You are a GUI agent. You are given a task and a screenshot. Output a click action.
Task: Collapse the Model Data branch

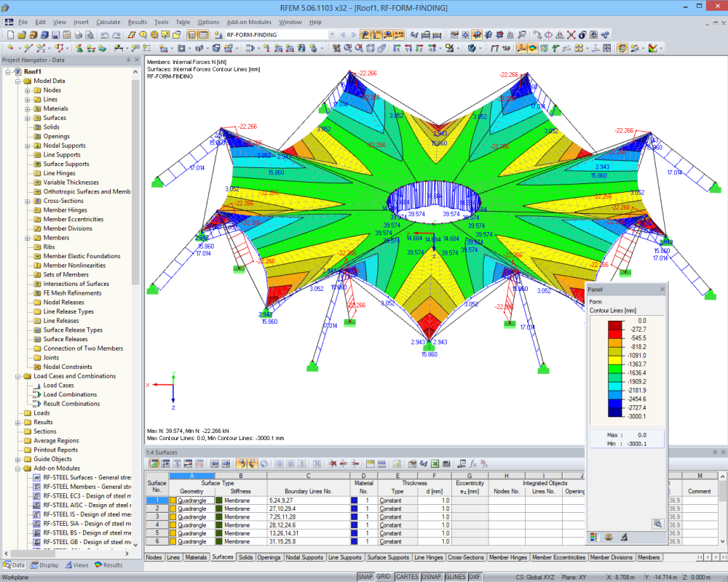coord(16,81)
